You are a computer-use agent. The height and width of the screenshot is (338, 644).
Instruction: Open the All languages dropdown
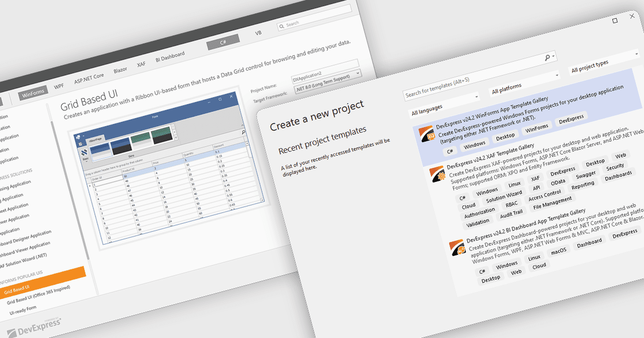[x=444, y=106]
